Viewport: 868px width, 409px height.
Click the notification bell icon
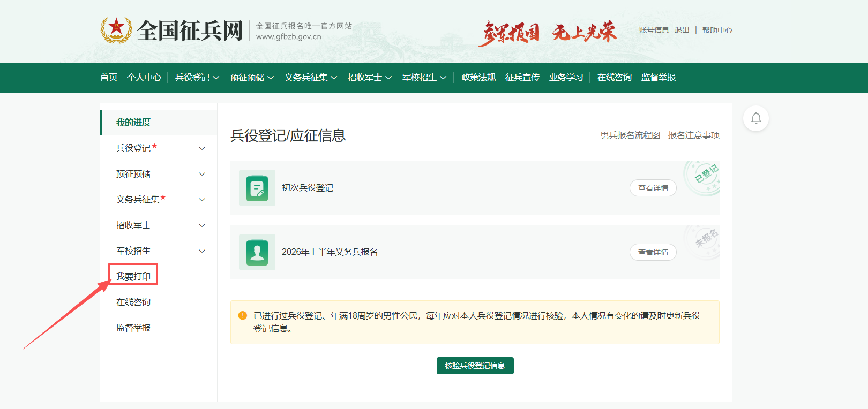[x=756, y=118]
